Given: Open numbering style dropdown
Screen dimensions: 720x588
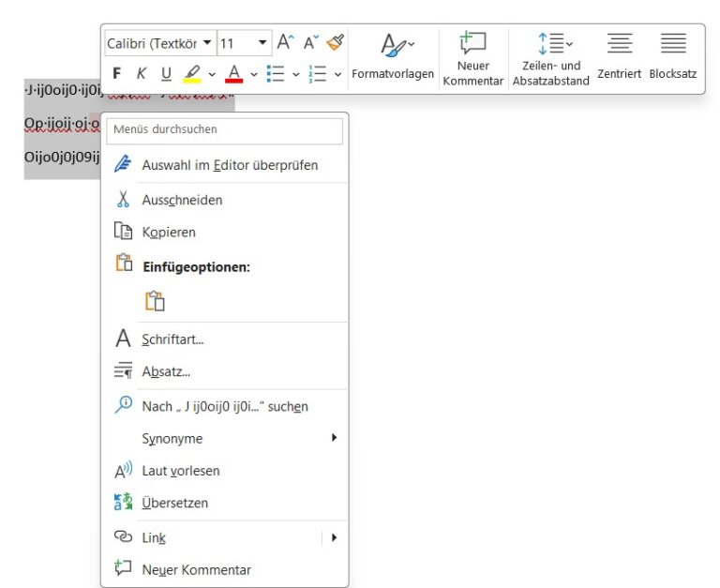Looking at the screenshot, I should coord(337,74).
